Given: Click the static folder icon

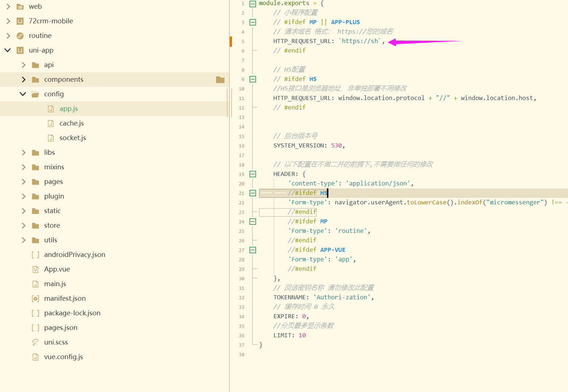Looking at the screenshot, I should click(x=35, y=211).
